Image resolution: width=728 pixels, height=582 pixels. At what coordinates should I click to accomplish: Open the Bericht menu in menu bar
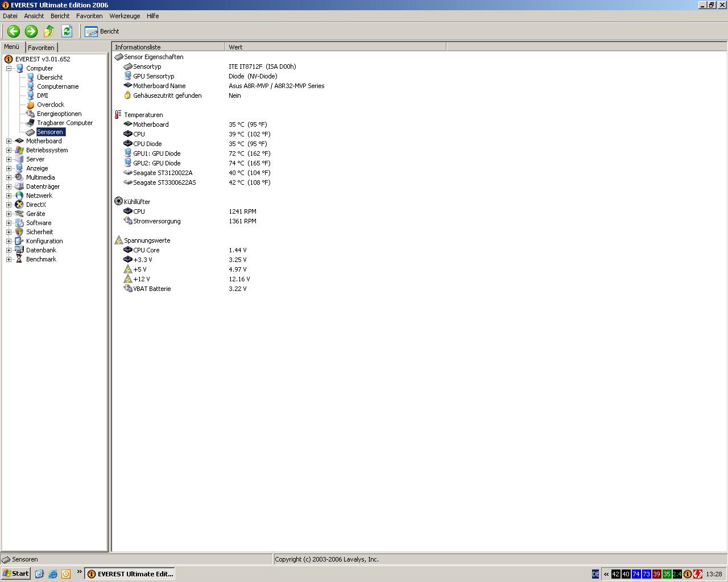60,16
